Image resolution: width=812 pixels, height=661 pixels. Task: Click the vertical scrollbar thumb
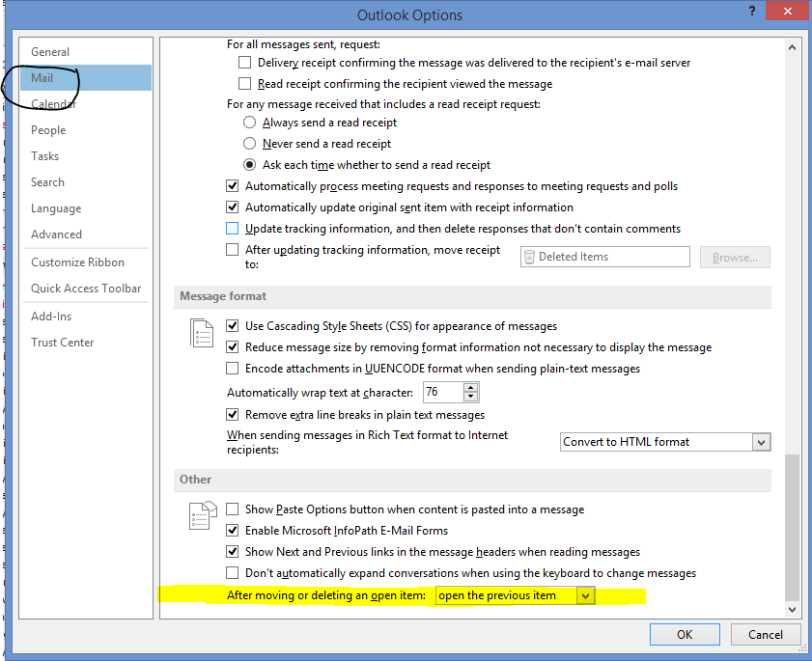(x=792, y=527)
